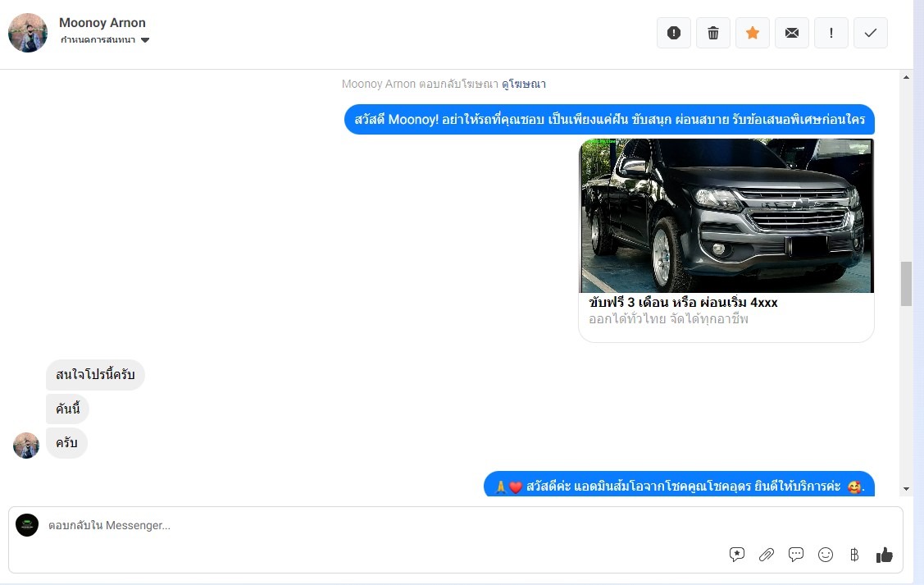
Task: Open the emoji picker smiley icon
Action: [x=826, y=555]
